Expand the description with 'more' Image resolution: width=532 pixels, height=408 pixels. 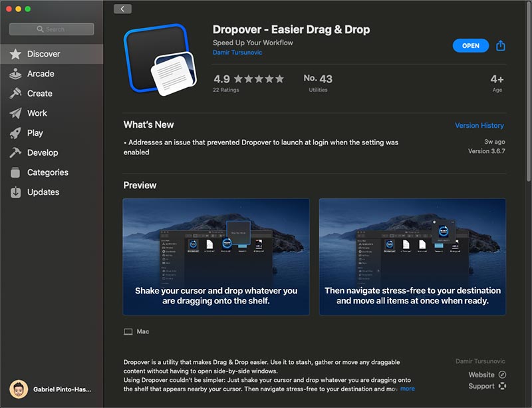click(407, 389)
